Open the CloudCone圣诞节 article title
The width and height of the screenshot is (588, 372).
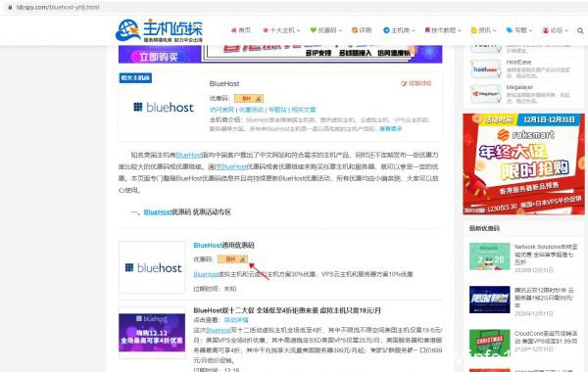[546, 337]
